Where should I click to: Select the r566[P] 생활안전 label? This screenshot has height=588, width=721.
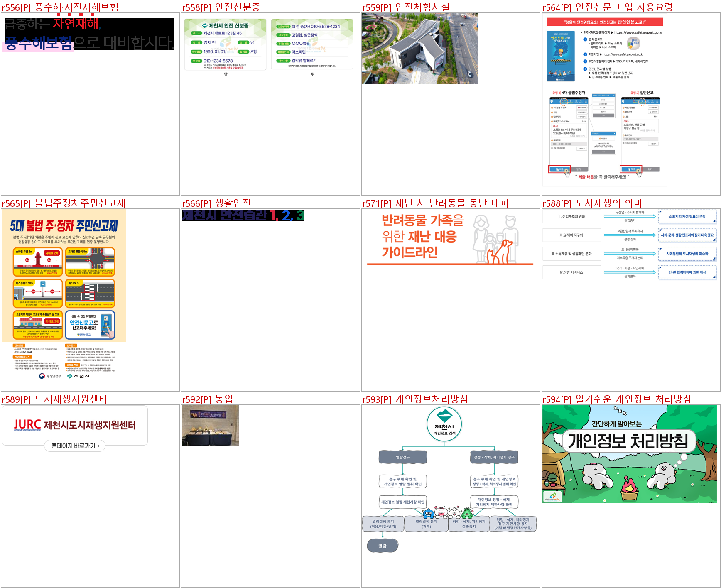(217, 203)
